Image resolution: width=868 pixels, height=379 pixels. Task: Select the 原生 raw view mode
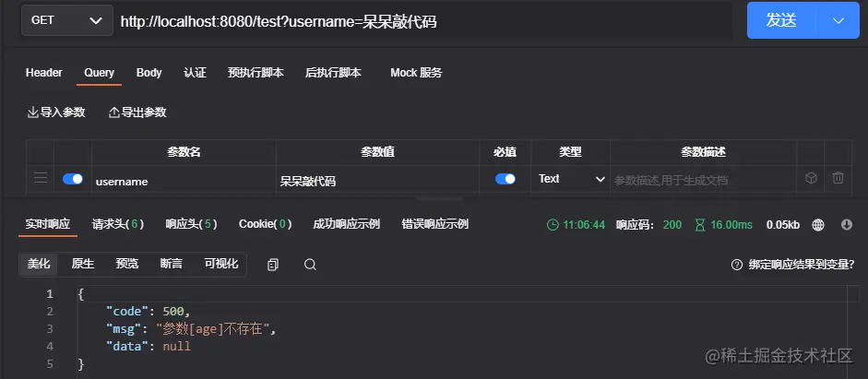(83, 264)
